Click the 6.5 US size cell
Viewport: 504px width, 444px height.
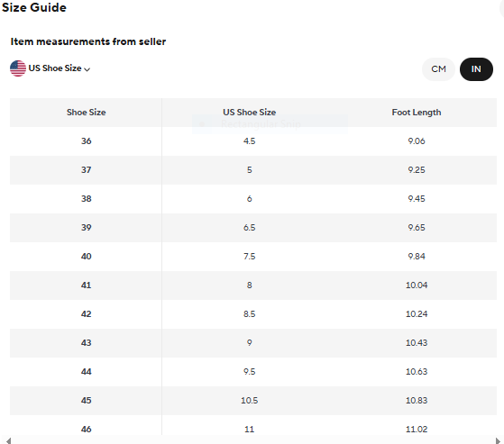[250, 228]
